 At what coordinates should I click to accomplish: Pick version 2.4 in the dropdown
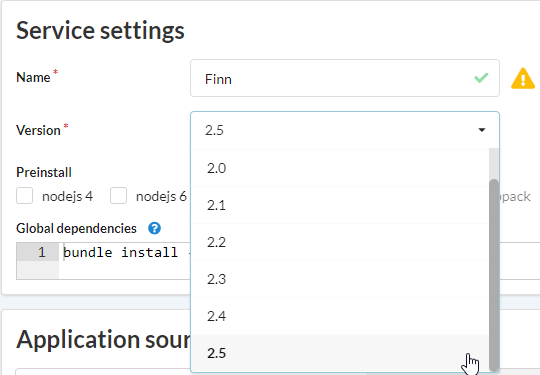pyautogui.click(x=340, y=316)
